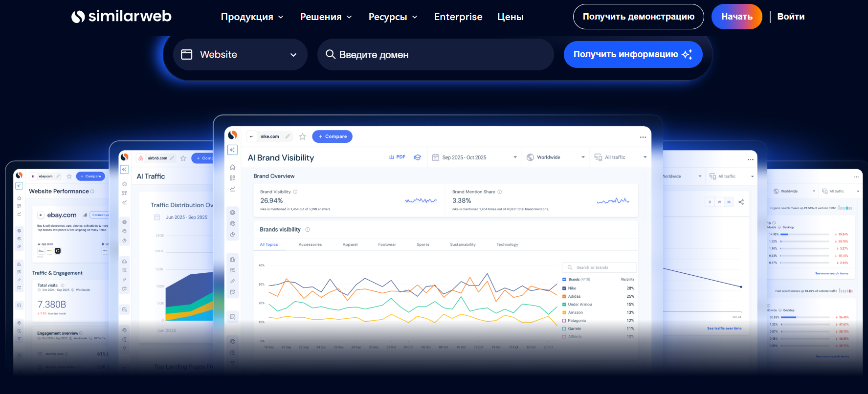Open the Решения dropdown menu

[x=326, y=17]
